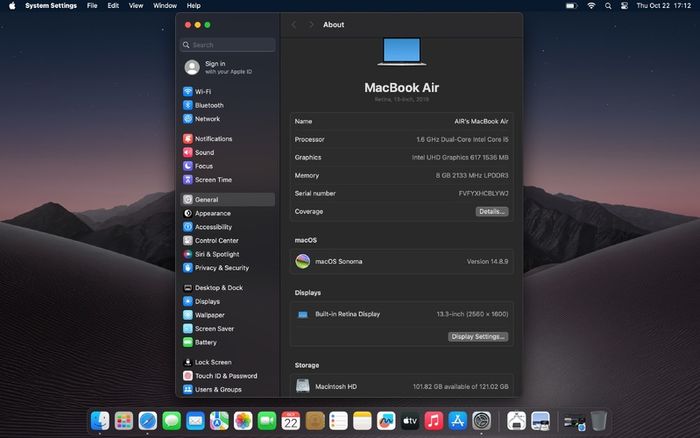This screenshot has height=438, width=700.
Task: Launch Notes from the Dock
Action: pos(362,421)
